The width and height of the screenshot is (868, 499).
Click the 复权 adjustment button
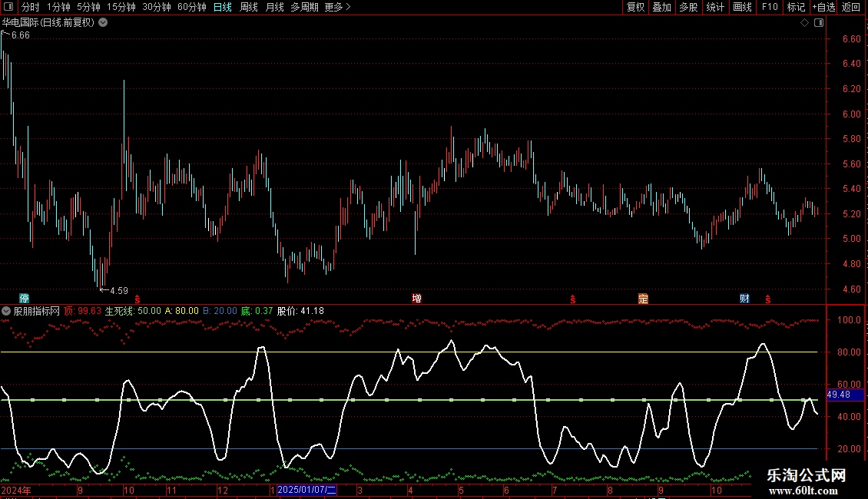[x=635, y=7]
